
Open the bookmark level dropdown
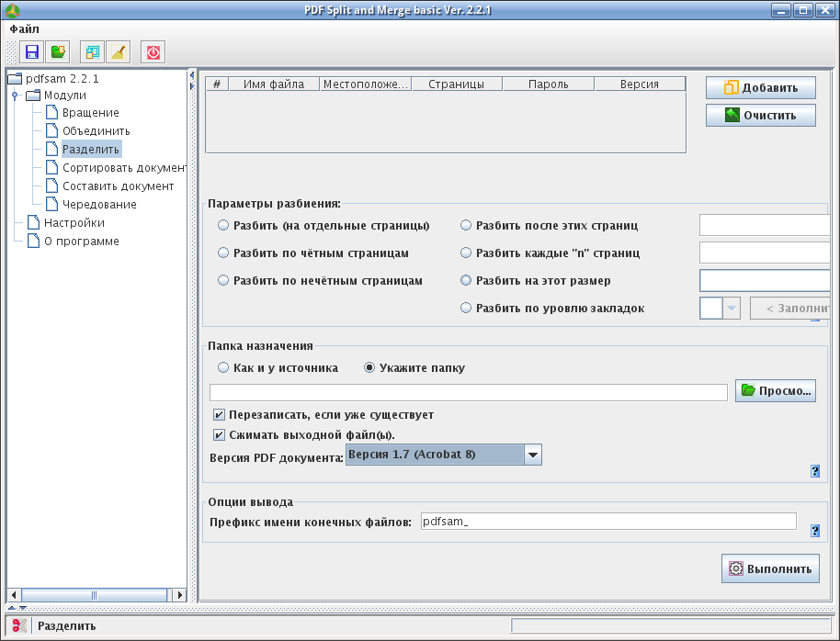[x=732, y=309]
